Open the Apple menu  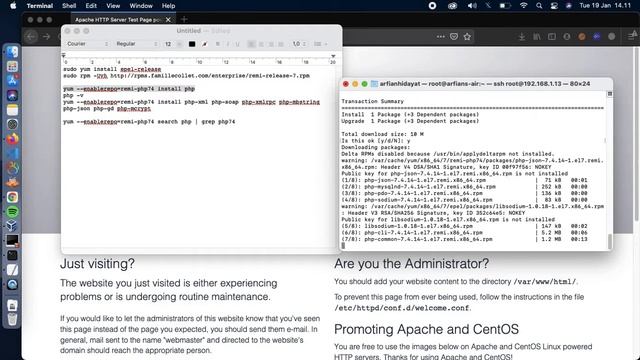(13, 6)
